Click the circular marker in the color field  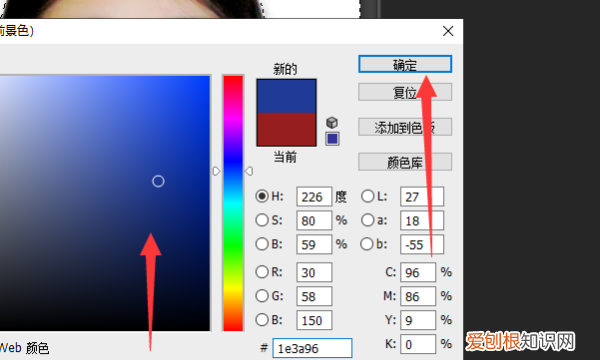point(158,181)
